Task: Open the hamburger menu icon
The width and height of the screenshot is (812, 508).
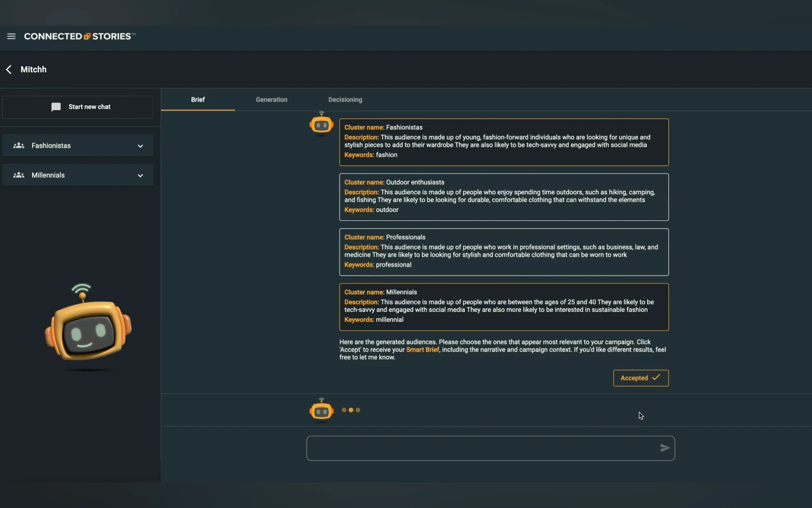Action: click(11, 36)
